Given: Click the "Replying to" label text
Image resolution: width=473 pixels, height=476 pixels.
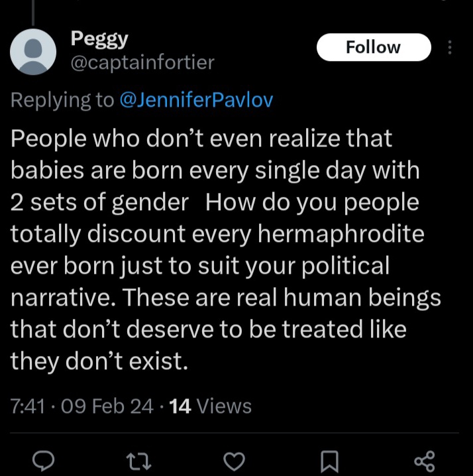Looking at the screenshot, I should pos(63,99).
